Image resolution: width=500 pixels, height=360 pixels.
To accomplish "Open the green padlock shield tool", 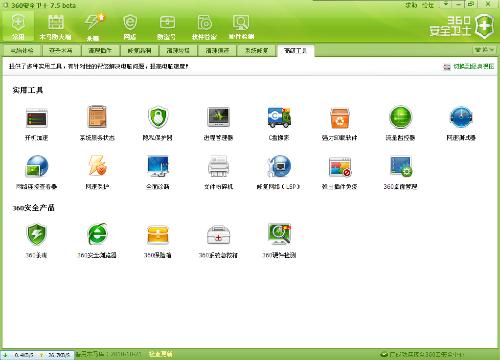I will [x=158, y=123].
